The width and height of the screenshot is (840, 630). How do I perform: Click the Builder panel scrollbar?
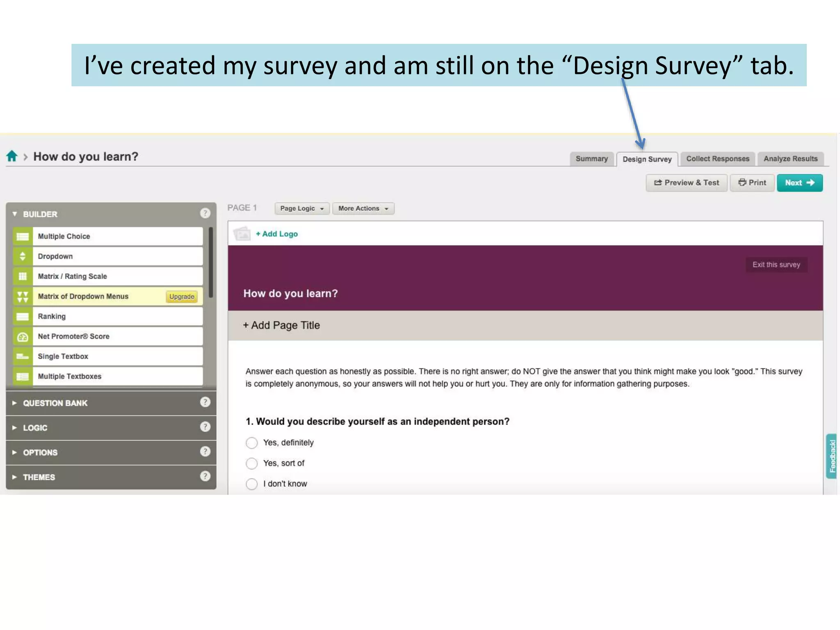pos(211,262)
